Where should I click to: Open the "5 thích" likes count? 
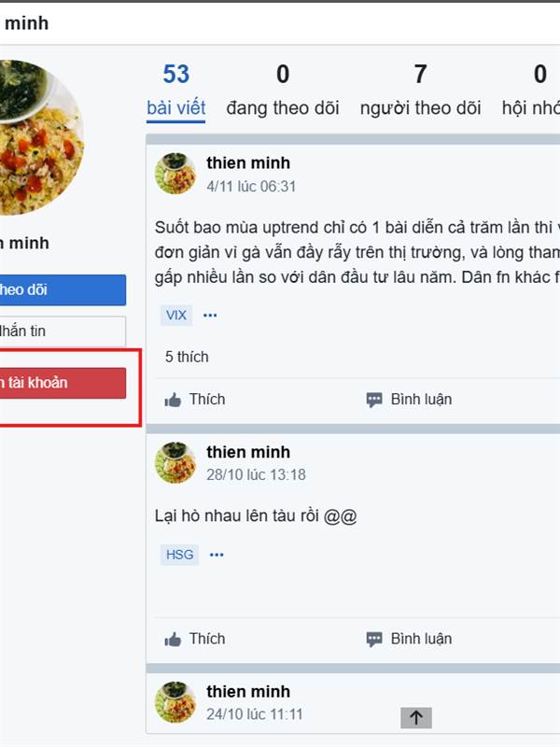point(187,357)
